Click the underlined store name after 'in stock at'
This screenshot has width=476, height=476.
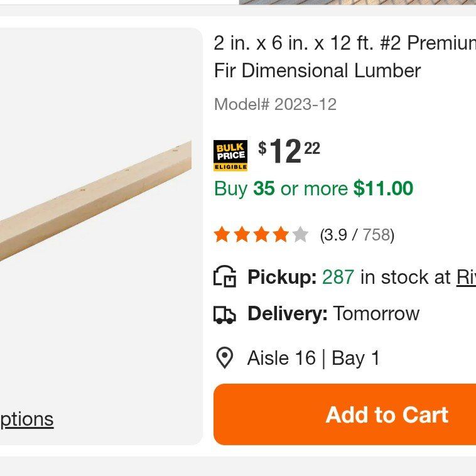tap(465, 277)
